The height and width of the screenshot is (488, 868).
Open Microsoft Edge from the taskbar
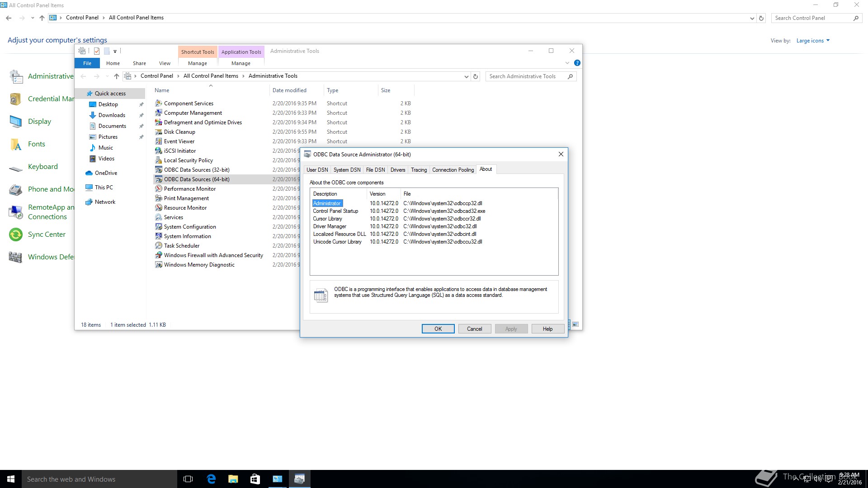click(211, 479)
